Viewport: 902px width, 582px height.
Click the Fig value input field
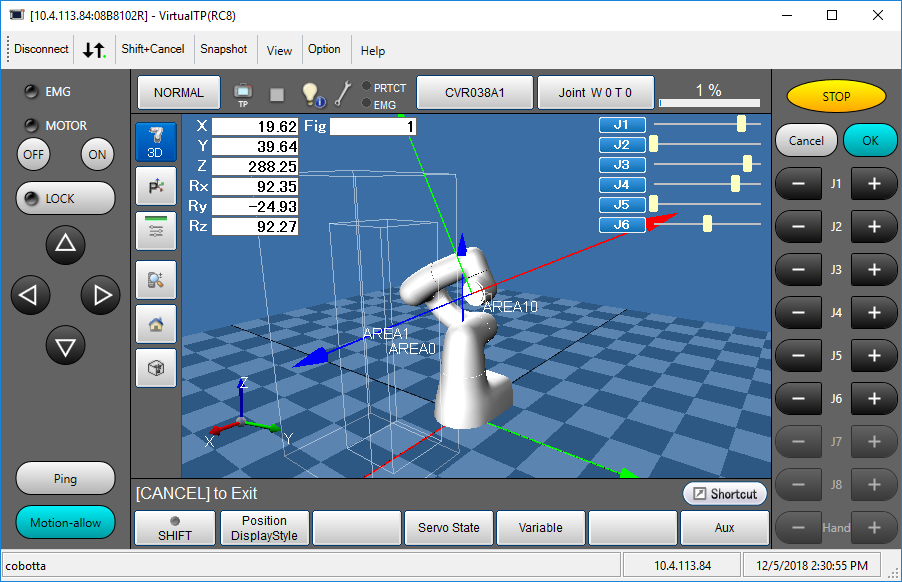pyautogui.click(x=373, y=126)
